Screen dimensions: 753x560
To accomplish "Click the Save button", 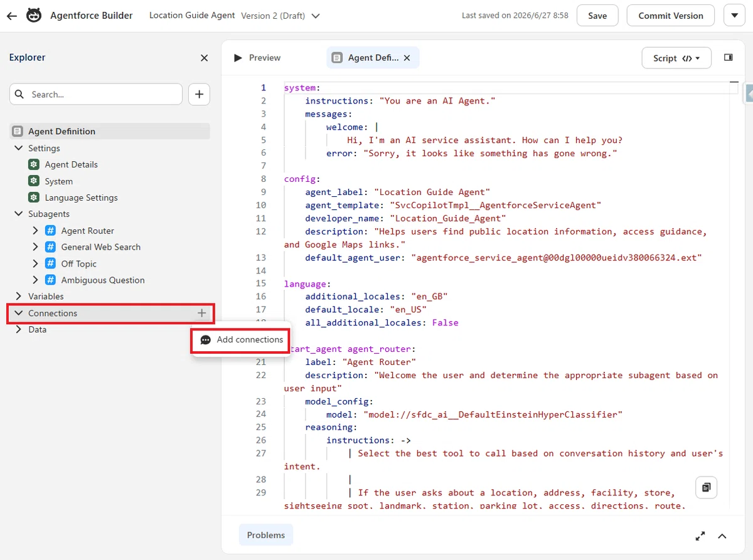I will pos(597,16).
